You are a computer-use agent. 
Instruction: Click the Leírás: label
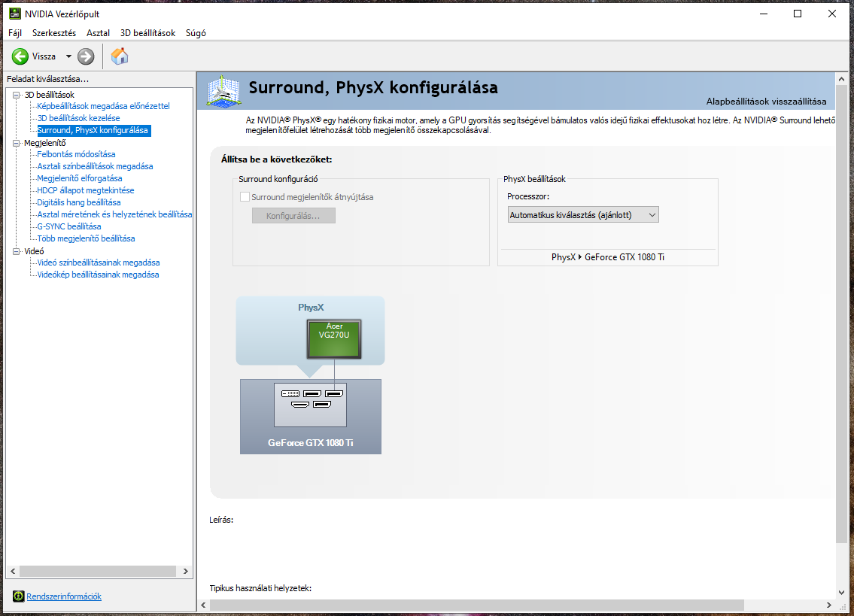coord(221,520)
